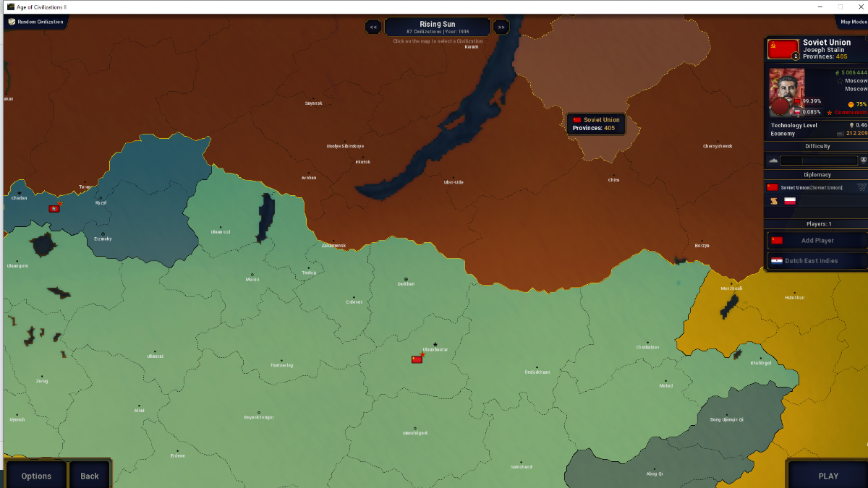This screenshot has height=488, width=868.
Task: Click the red population pie chart on portrait
Action: [781, 106]
